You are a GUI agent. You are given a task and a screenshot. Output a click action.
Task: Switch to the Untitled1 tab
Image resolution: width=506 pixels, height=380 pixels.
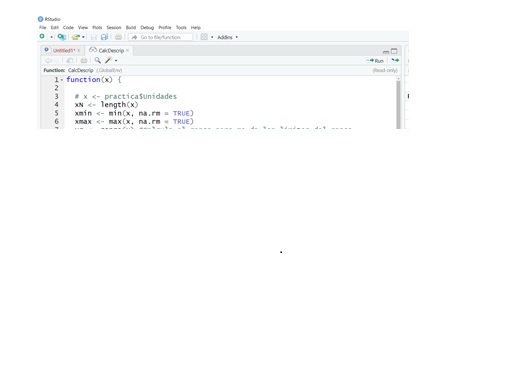tap(64, 51)
